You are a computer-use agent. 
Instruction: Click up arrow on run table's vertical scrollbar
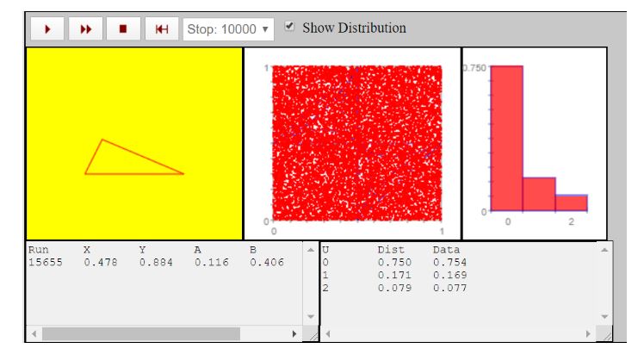(310, 249)
